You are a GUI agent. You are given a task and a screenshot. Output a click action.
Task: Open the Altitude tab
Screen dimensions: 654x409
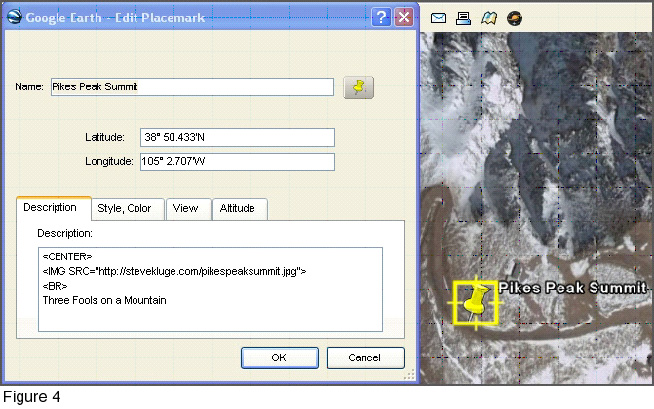(237, 209)
